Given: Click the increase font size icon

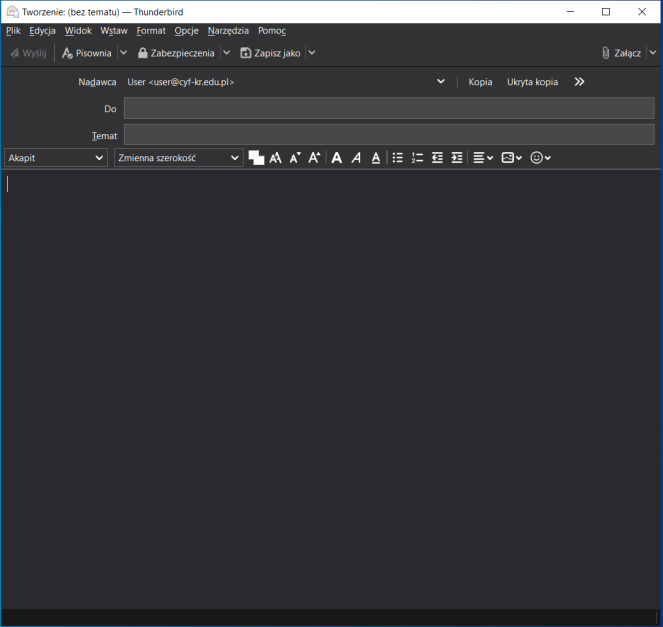Looking at the screenshot, I should click(314, 158).
